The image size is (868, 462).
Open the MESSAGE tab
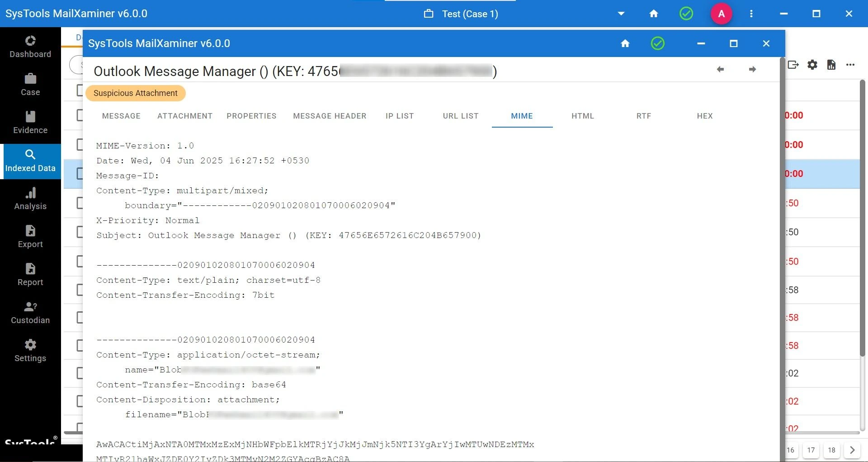121,116
